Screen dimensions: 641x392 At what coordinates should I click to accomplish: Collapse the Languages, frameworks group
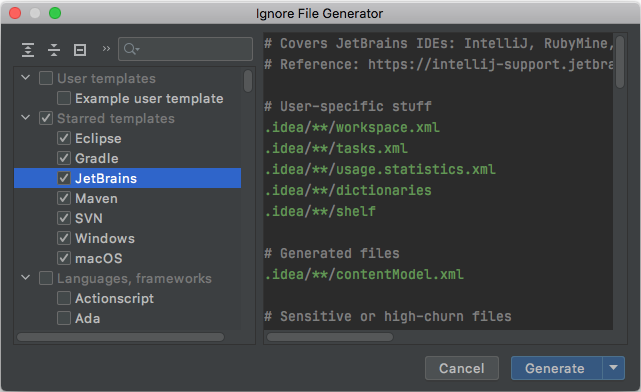pyautogui.click(x=25, y=278)
